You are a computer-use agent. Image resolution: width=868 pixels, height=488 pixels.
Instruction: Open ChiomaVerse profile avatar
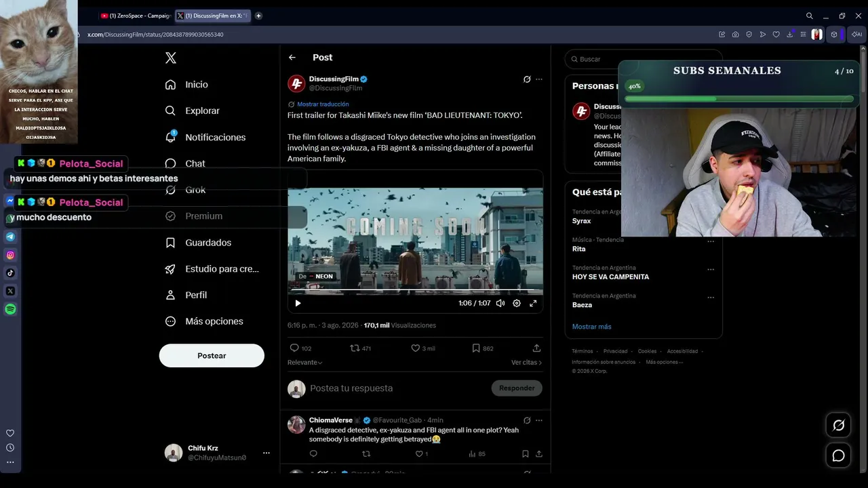click(296, 425)
